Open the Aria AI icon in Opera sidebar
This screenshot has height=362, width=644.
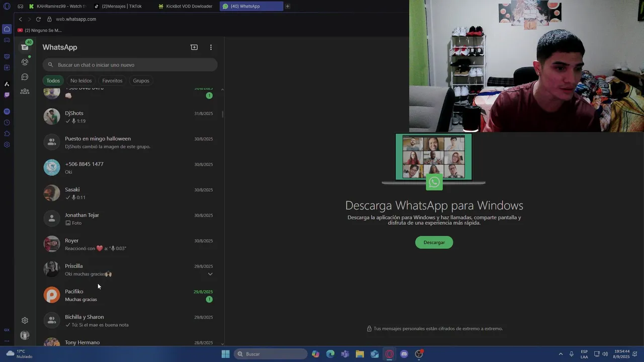[7, 84]
